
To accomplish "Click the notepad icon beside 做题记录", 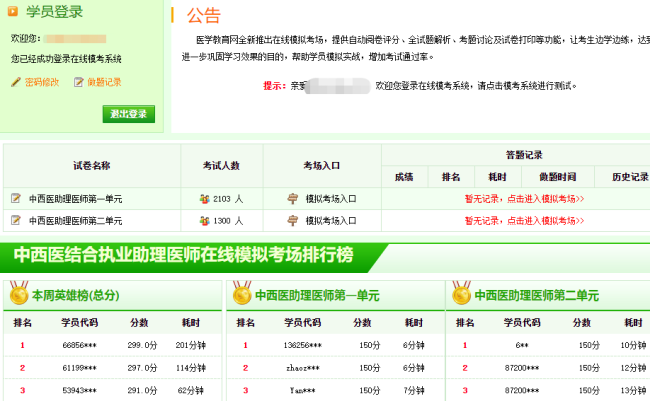I will pos(79,82).
